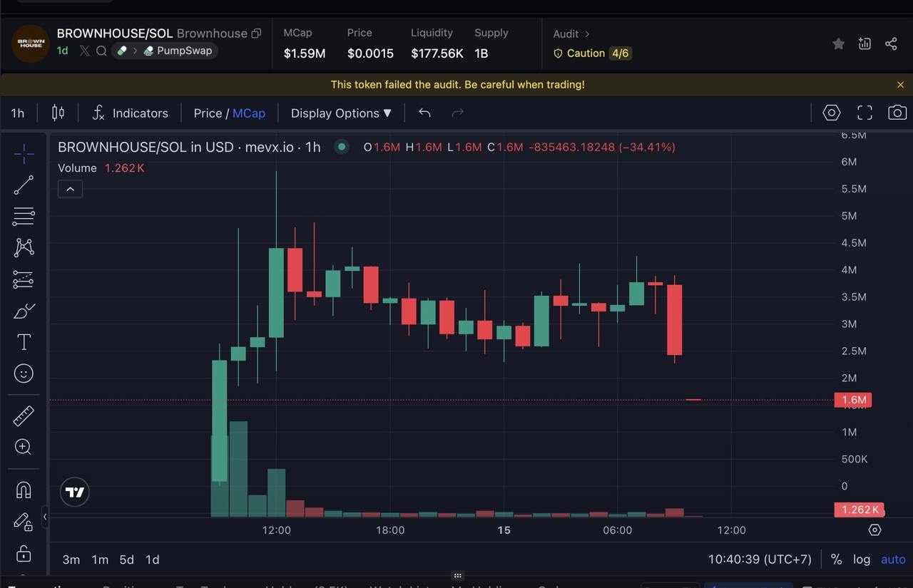Add token to favorites with star icon
913x588 pixels.
pyautogui.click(x=839, y=43)
